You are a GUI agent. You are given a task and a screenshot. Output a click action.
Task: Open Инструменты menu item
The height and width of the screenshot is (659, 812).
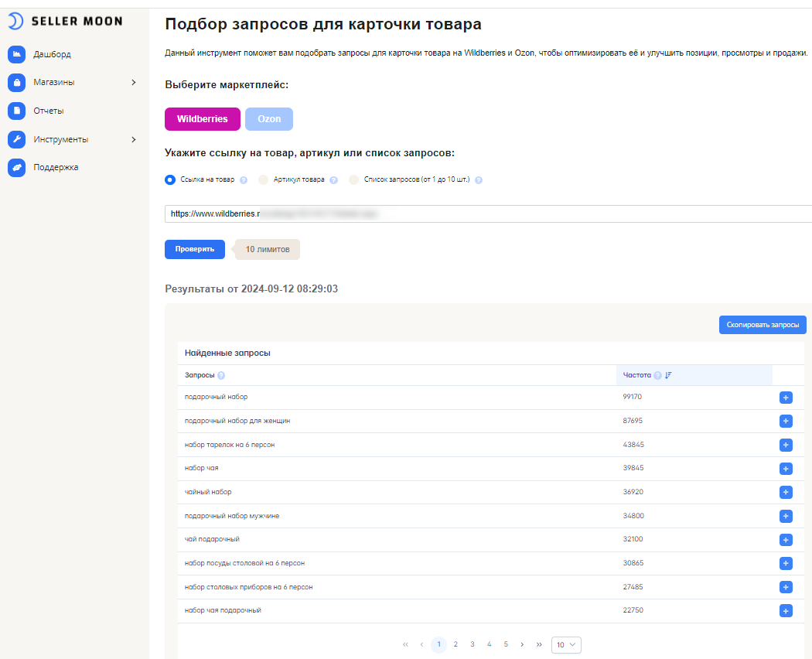tap(60, 139)
